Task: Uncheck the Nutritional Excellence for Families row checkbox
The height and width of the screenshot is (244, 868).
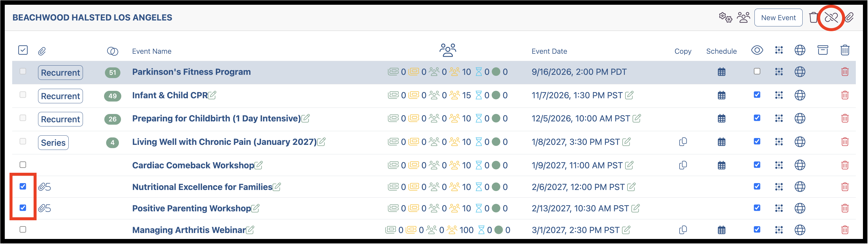Action: pos(23,186)
